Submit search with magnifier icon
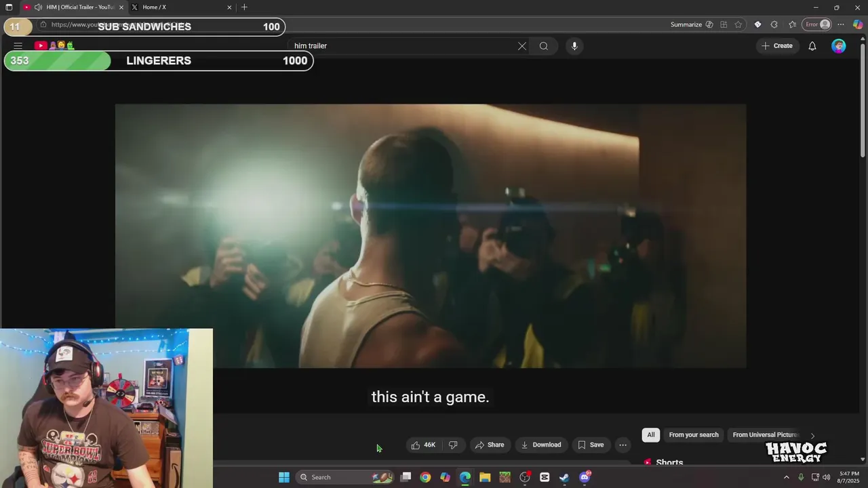This screenshot has height=488, width=868. coord(544,46)
